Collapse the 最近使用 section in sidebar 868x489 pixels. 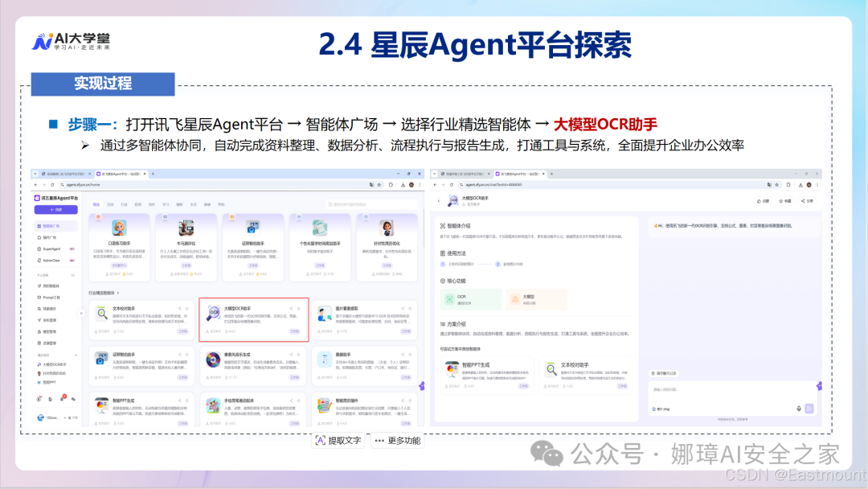pyautogui.click(x=76, y=355)
